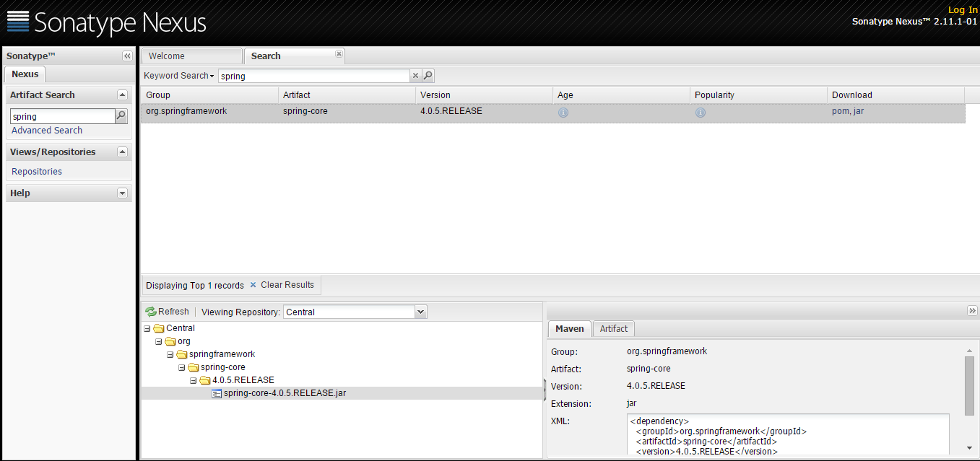Select the 4.0.5.RELEASE folder label in tree

click(x=243, y=380)
